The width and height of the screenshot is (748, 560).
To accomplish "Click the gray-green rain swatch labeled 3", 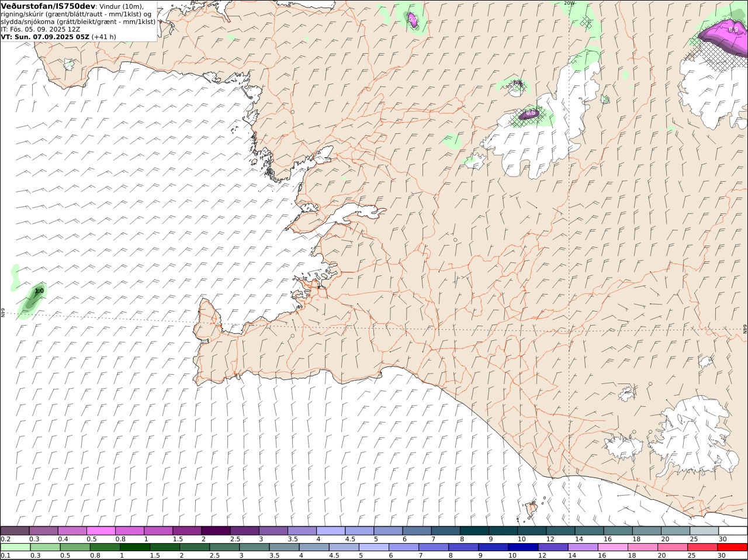I will pos(255,547).
